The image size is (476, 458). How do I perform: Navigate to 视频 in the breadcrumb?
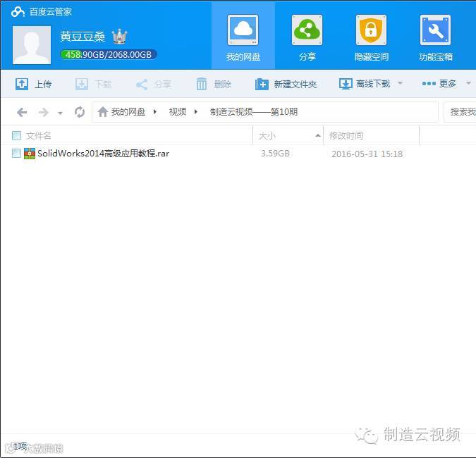(178, 111)
